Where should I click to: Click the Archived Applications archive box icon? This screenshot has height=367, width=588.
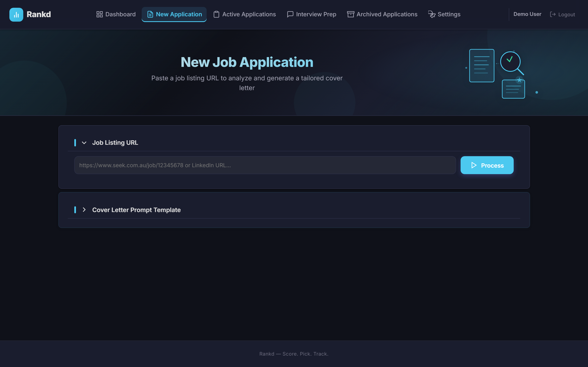click(x=350, y=14)
